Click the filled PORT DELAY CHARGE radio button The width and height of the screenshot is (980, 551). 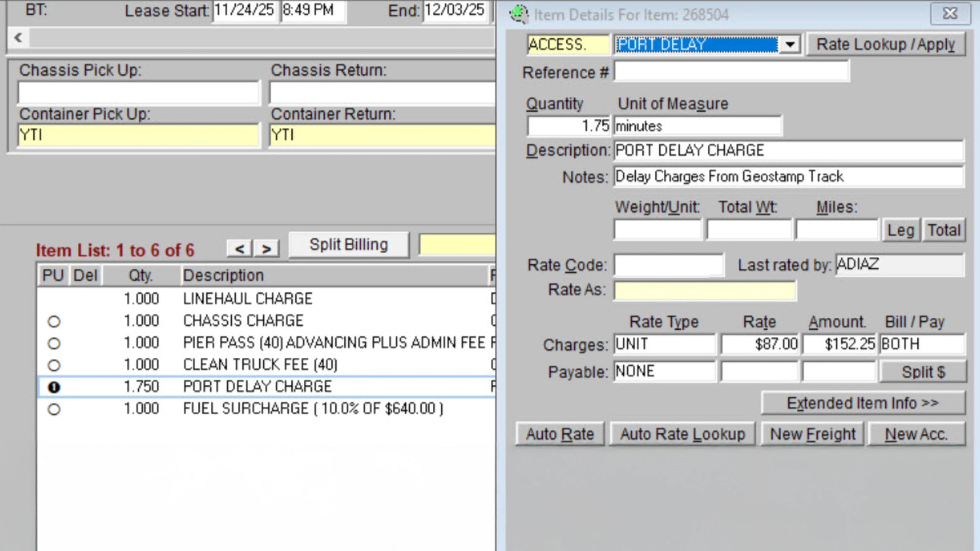pyautogui.click(x=54, y=387)
